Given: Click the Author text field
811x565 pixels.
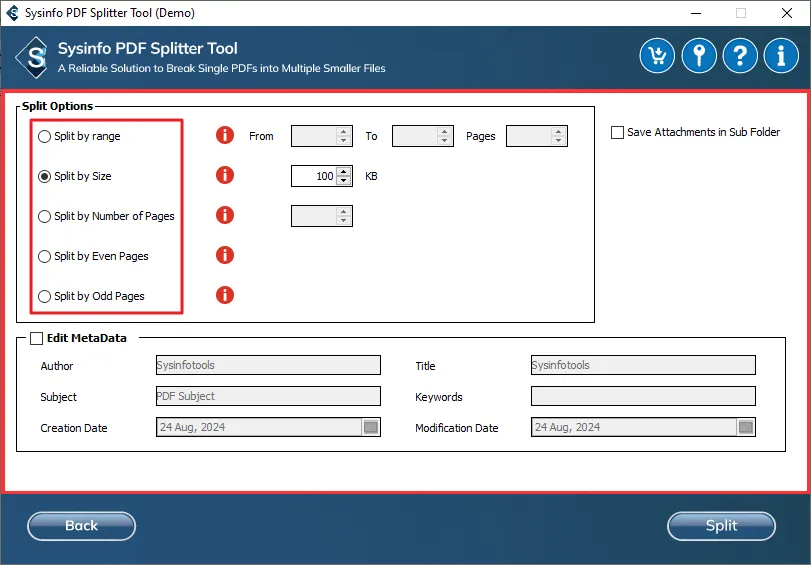Looking at the screenshot, I should 268,365.
